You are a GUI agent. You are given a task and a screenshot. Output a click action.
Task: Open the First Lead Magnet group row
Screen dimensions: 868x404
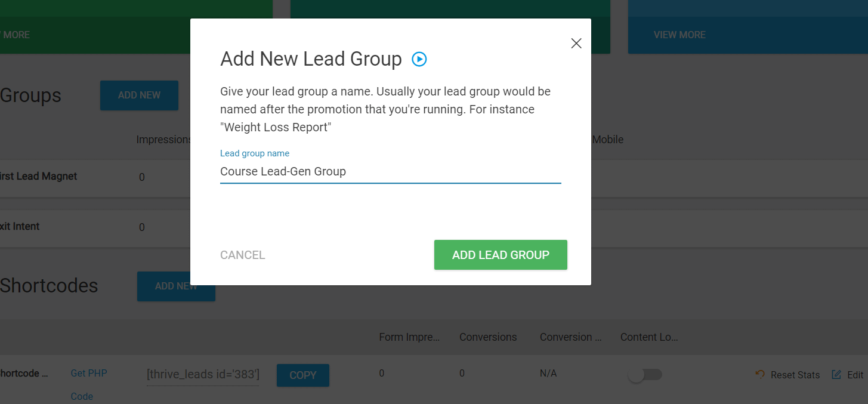click(x=39, y=177)
